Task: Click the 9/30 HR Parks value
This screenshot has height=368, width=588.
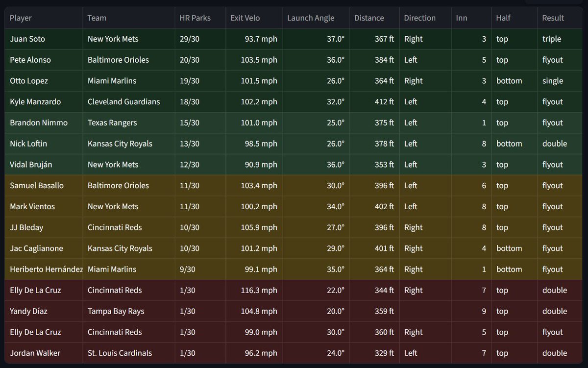Action: coord(200,269)
